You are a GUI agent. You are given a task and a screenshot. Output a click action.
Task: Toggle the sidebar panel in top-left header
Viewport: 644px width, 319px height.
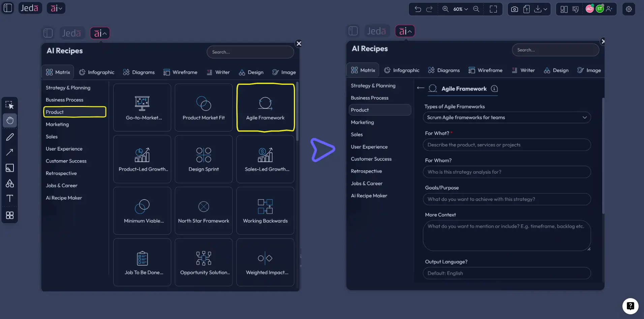tap(8, 8)
